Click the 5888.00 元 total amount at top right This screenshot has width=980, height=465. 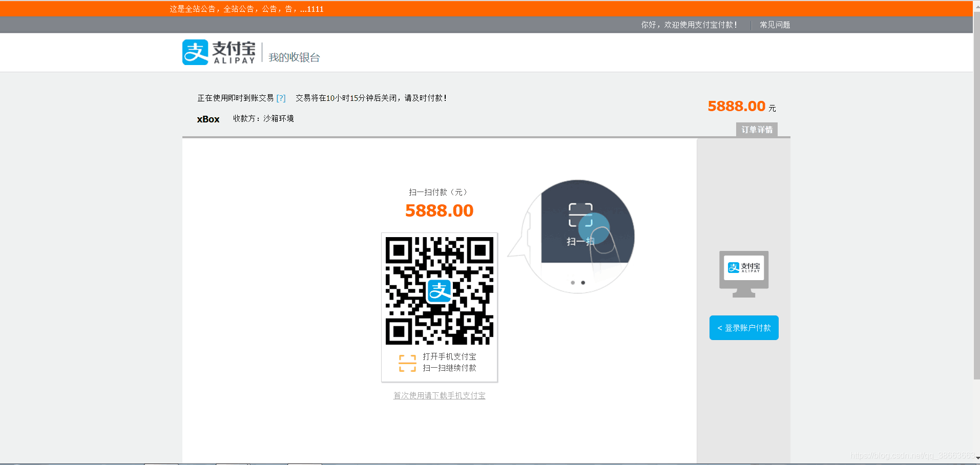tap(742, 107)
